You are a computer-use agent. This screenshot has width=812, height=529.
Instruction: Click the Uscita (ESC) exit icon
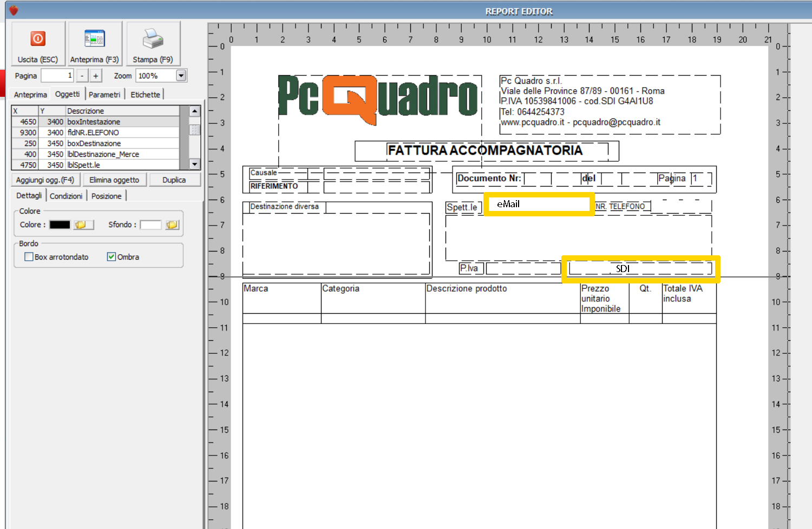click(38, 39)
